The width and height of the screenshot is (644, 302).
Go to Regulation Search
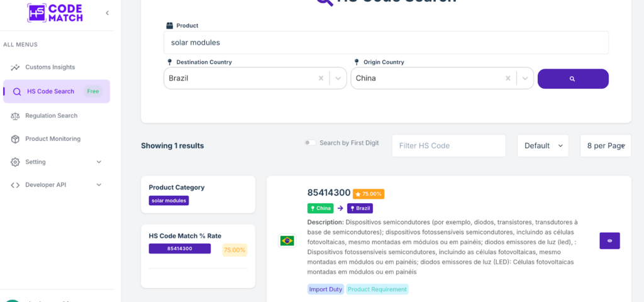51,116
